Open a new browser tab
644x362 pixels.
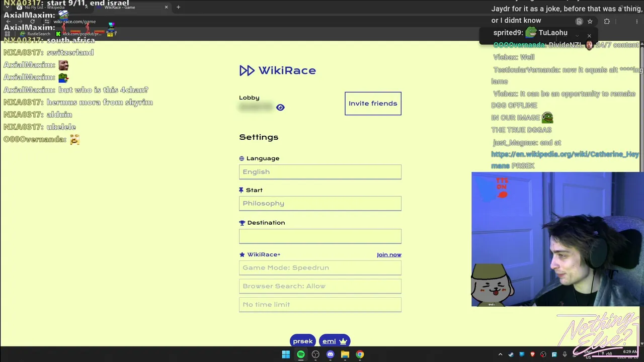pos(178,7)
